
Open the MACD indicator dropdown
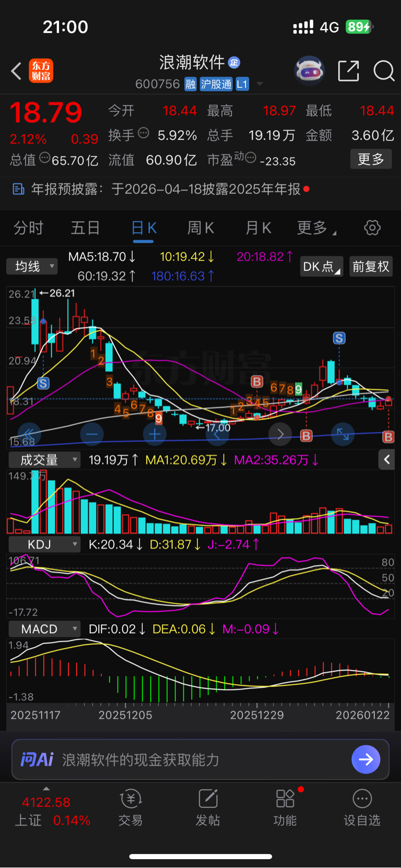click(x=44, y=629)
